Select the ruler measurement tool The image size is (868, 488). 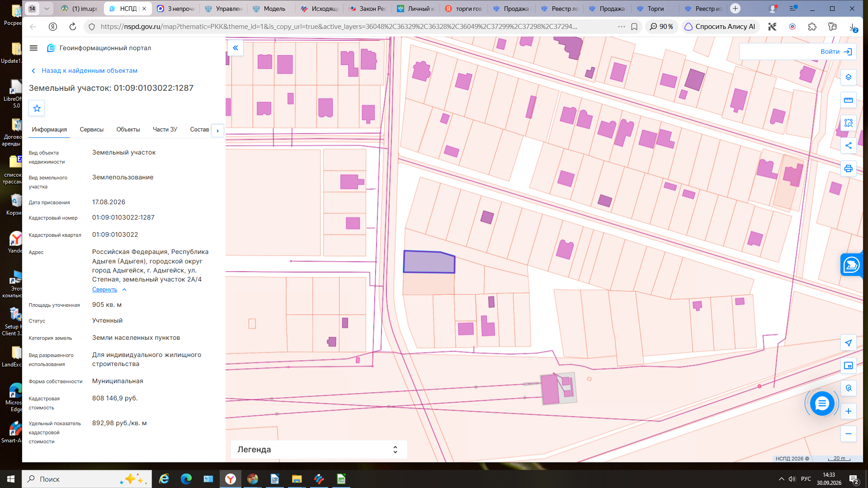tap(849, 100)
